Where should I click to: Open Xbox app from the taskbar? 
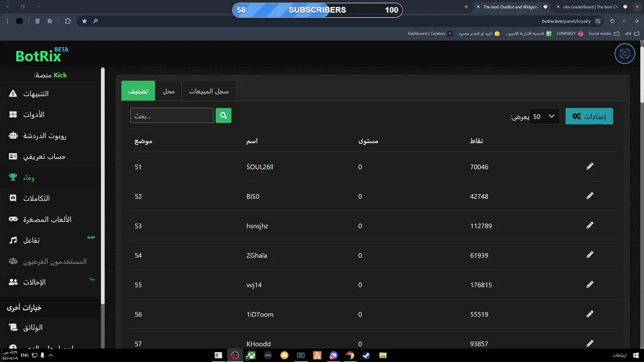(x=252, y=355)
